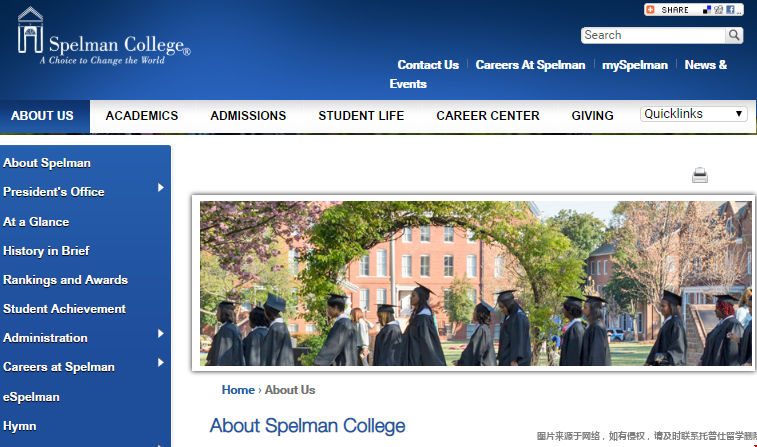This screenshot has width=757, height=447.
Task: Select About Spelman in the sidebar
Action: (x=47, y=163)
